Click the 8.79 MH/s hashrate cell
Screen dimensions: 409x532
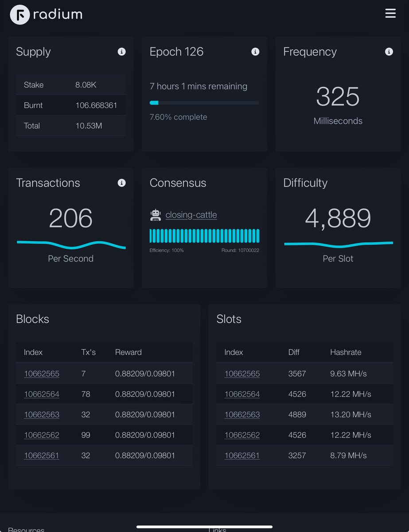348,455
